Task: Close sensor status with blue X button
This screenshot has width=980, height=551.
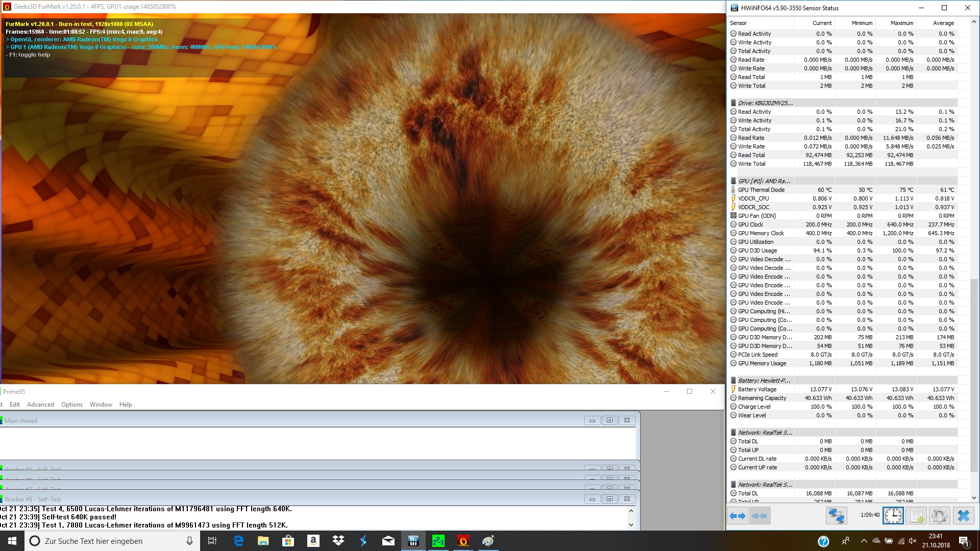Action: click(x=963, y=516)
